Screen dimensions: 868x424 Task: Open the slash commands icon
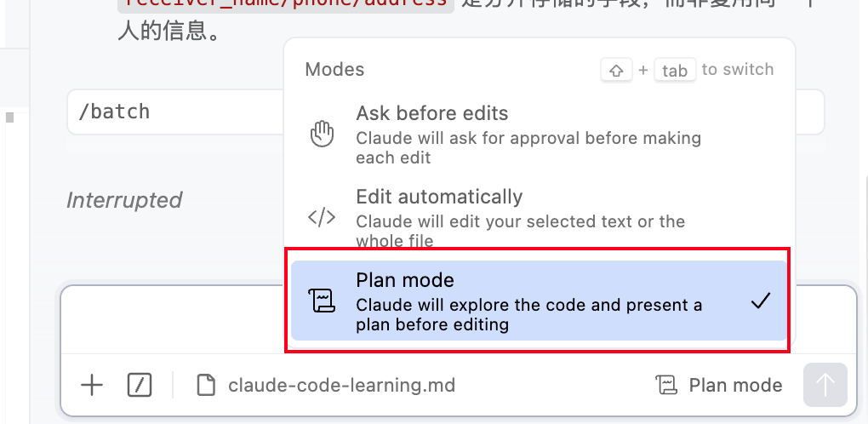[x=140, y=385]
